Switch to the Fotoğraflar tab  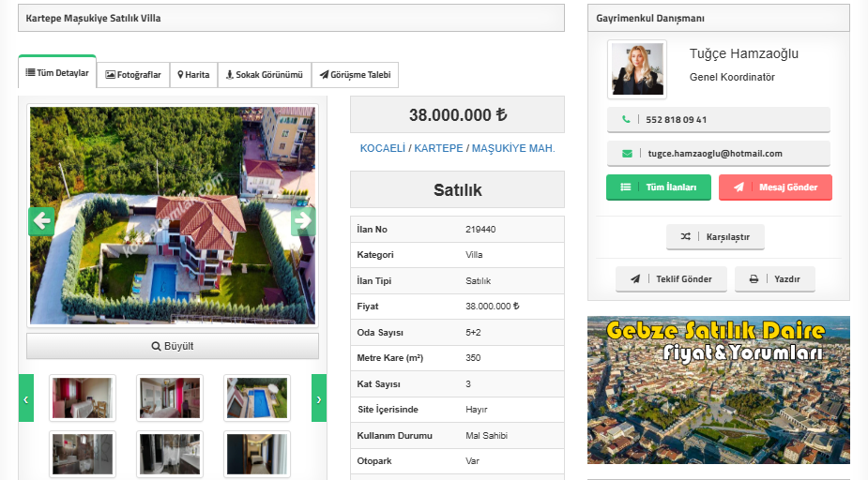[133, 75]
